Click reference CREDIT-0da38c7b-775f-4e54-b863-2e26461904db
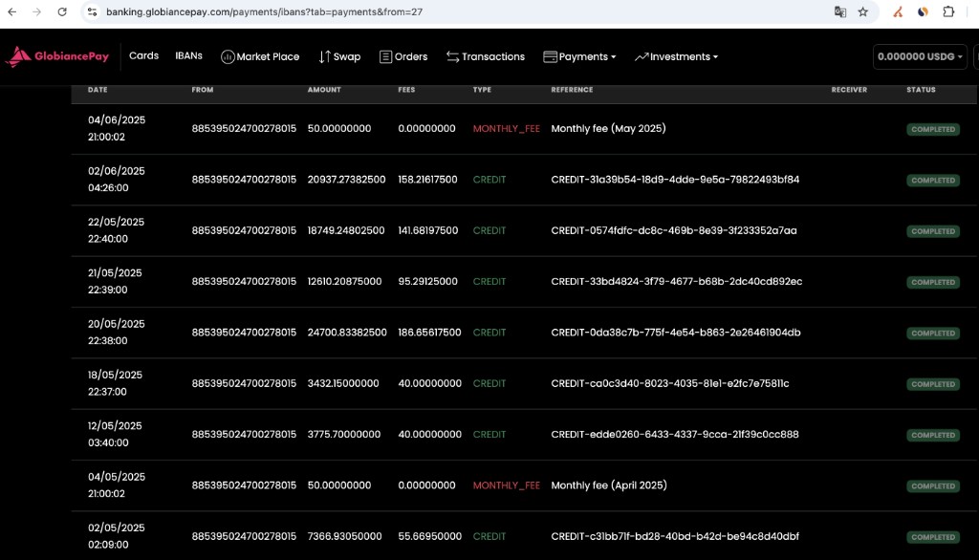979x560 pixels. click(676, 333)
